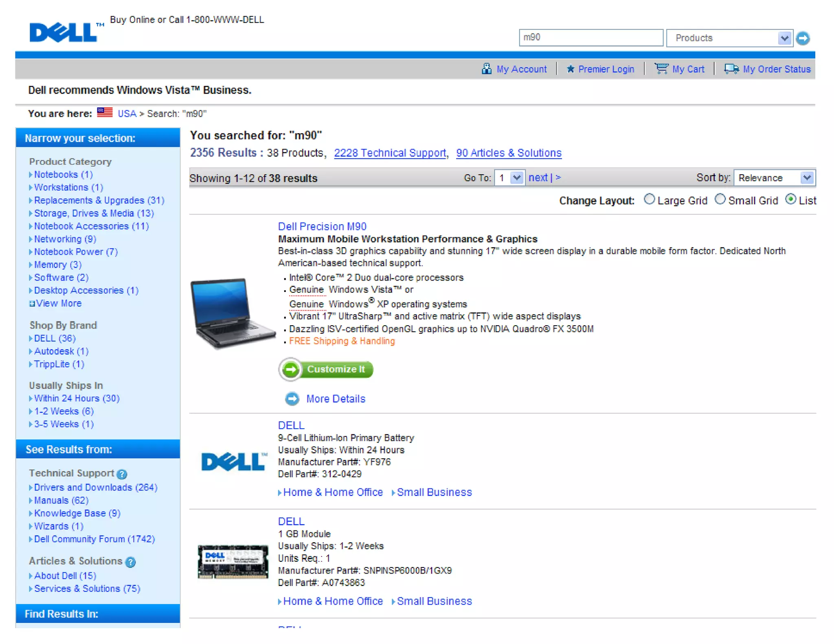Open the Products search category dropdown
This screenshot has height=644, width=834.
tap(784, 38)
